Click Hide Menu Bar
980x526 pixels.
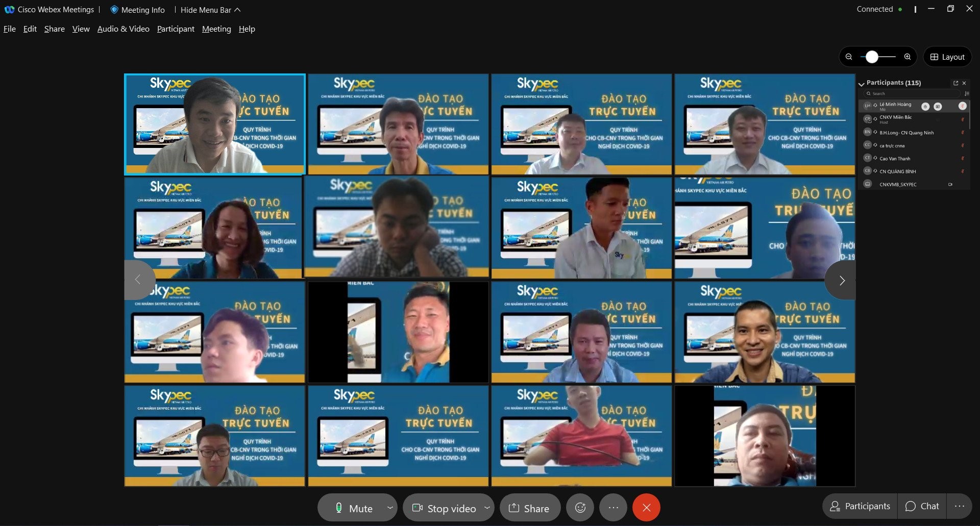coord(210,10)
